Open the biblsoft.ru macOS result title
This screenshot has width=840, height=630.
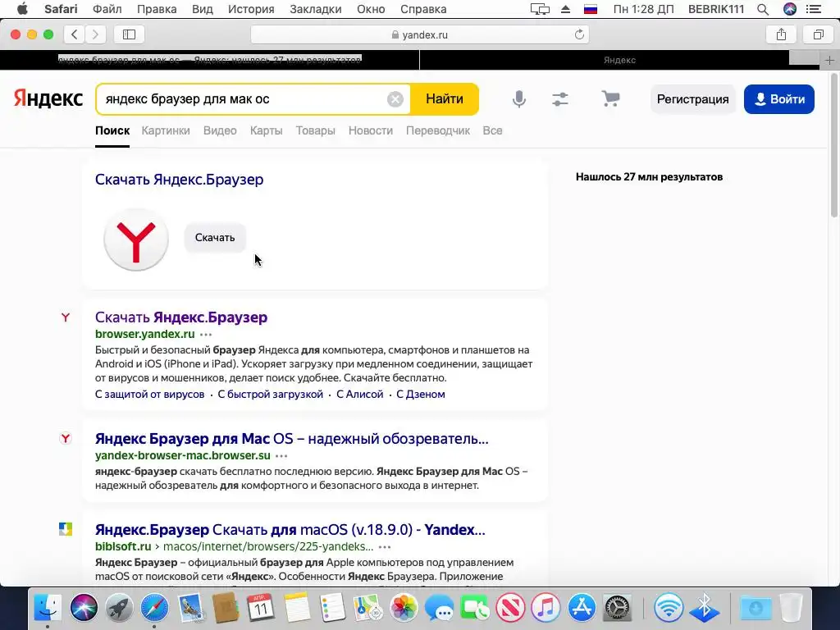pyautogui.click(x=290, y=530)
